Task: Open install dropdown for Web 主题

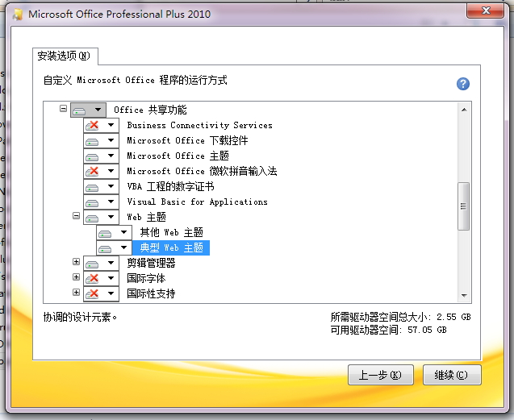Action: [102, 217]
